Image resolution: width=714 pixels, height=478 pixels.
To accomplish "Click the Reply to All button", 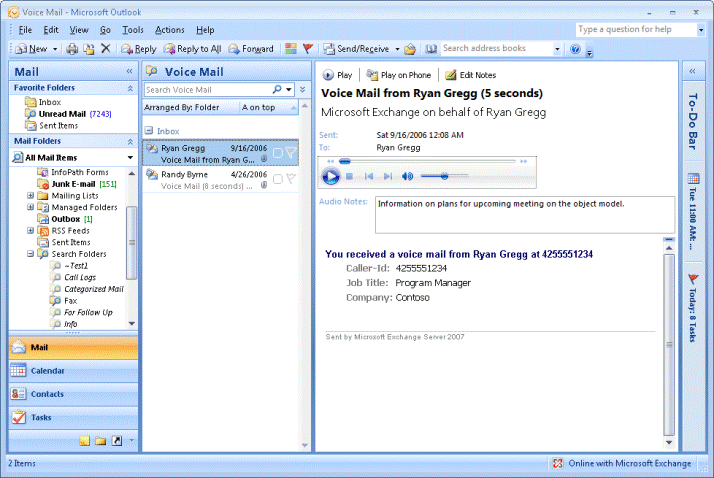I will pyautogui.click(x=193, y=49).
